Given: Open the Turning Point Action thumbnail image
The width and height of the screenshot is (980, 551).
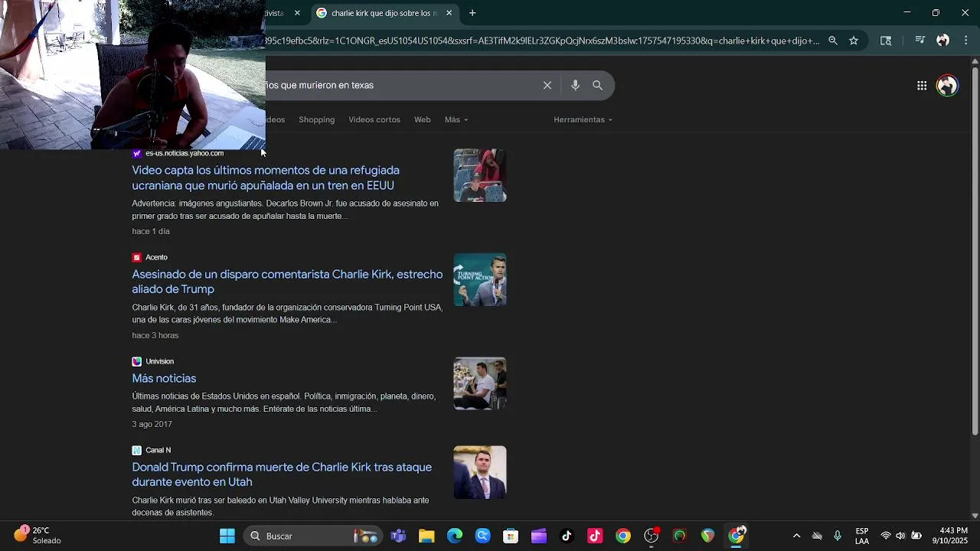Looking at the screenshot, I should [x=480, y=279].
